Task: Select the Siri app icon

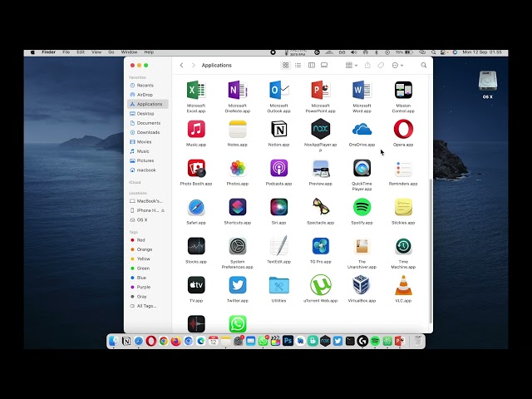Action: [279, 207]
